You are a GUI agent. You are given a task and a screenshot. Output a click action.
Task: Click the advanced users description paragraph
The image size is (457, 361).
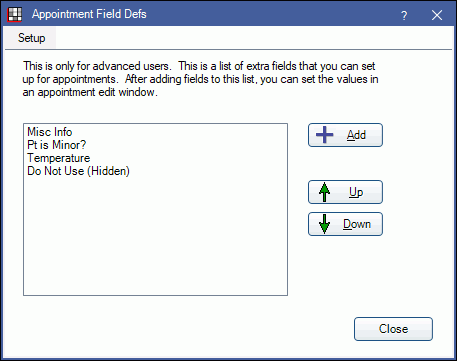(200, 79)
